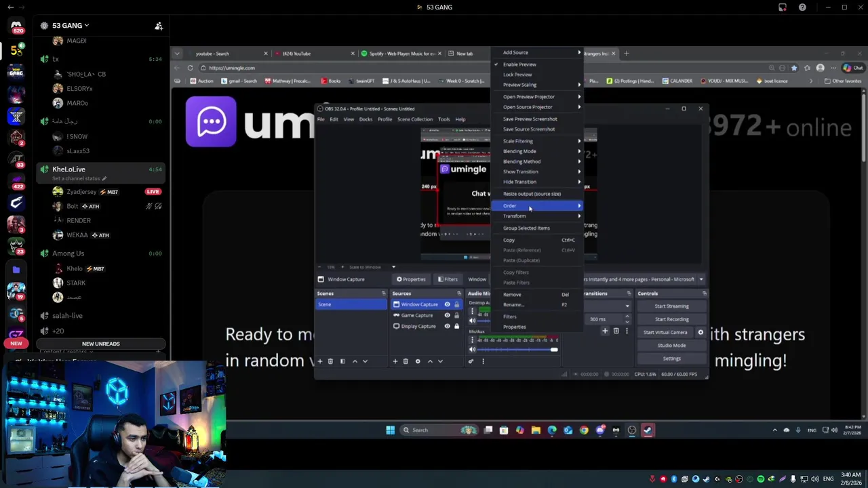Pop out the Sources dock icon
Image resolution: width=868 pixels, height=488 pixels.
pos(459,293)
